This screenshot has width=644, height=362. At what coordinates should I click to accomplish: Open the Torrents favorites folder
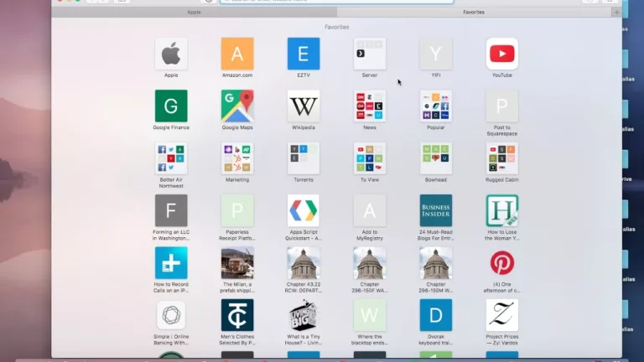304,158
